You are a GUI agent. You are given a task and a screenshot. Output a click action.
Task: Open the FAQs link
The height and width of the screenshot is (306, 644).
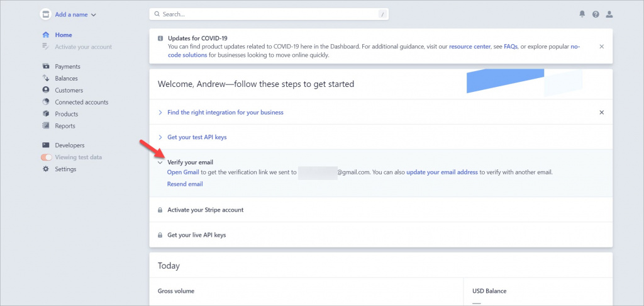click(511, 47)
